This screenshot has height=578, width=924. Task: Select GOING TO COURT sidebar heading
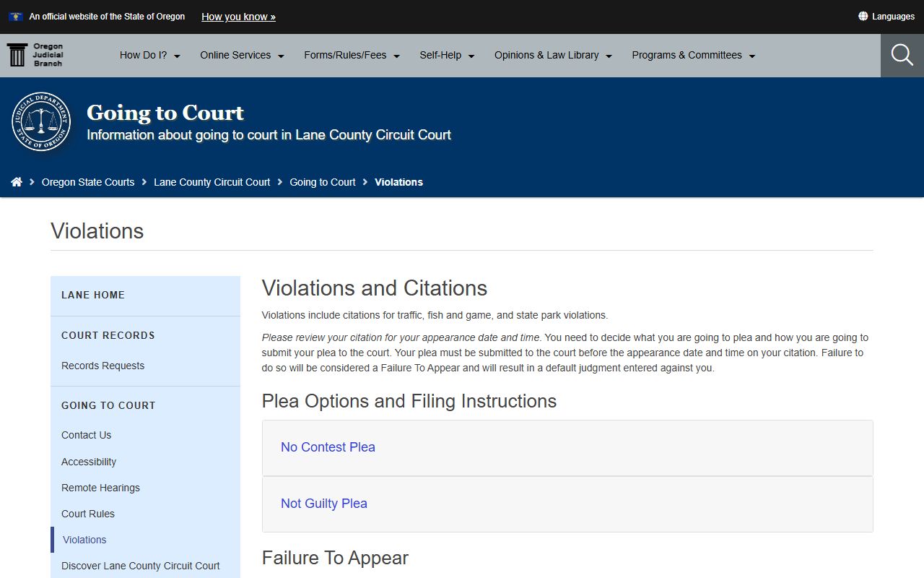(x=108, y=405)
